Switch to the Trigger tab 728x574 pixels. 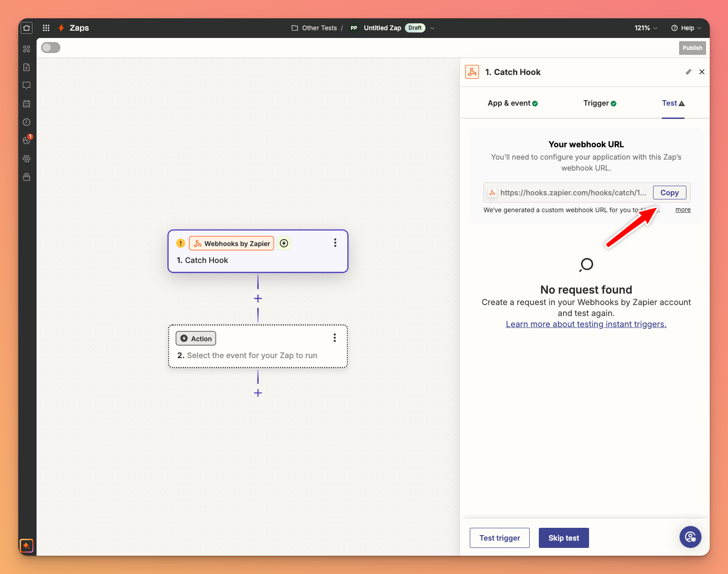(600, 103)
